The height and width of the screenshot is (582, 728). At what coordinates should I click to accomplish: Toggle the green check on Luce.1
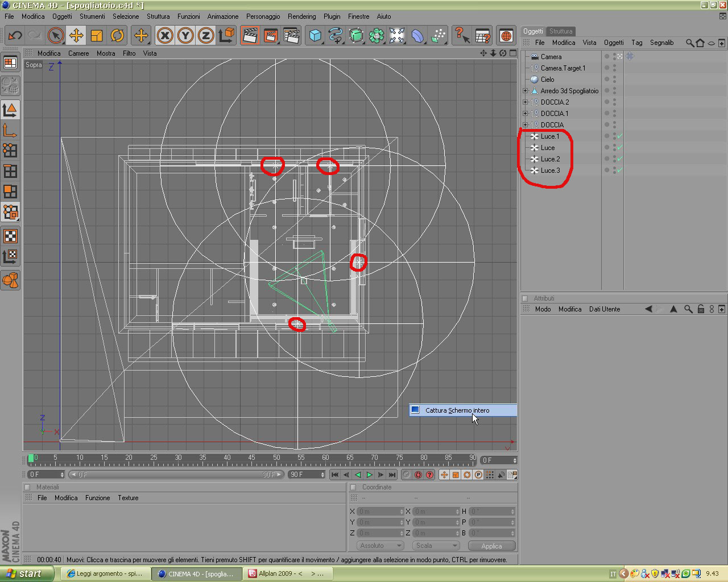620,136
